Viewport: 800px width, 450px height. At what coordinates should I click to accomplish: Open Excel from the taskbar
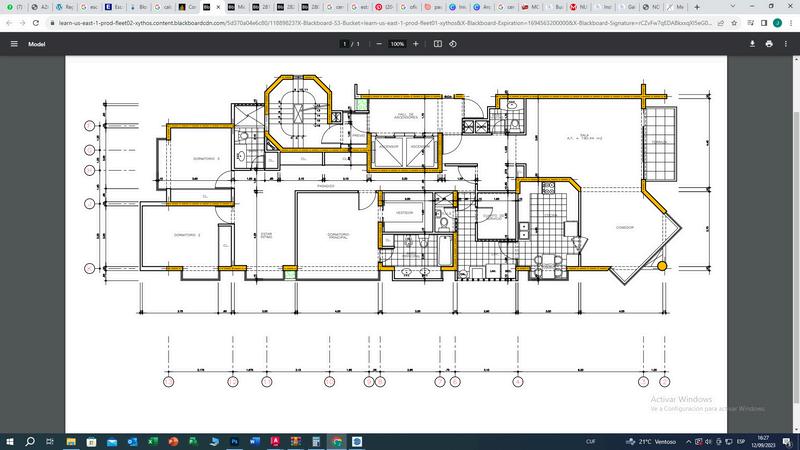[152, 441]
